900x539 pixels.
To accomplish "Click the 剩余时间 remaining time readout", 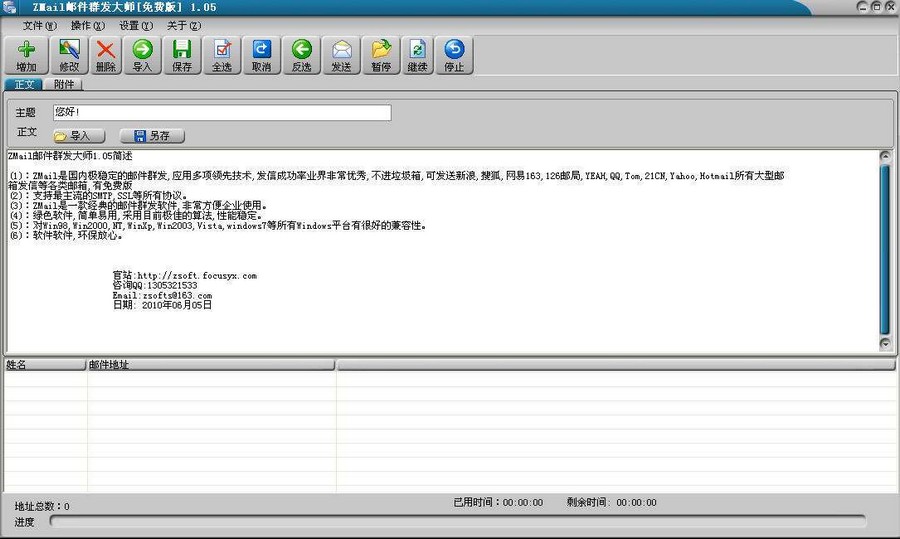I will pyautogui.click(x=611, y=502).
